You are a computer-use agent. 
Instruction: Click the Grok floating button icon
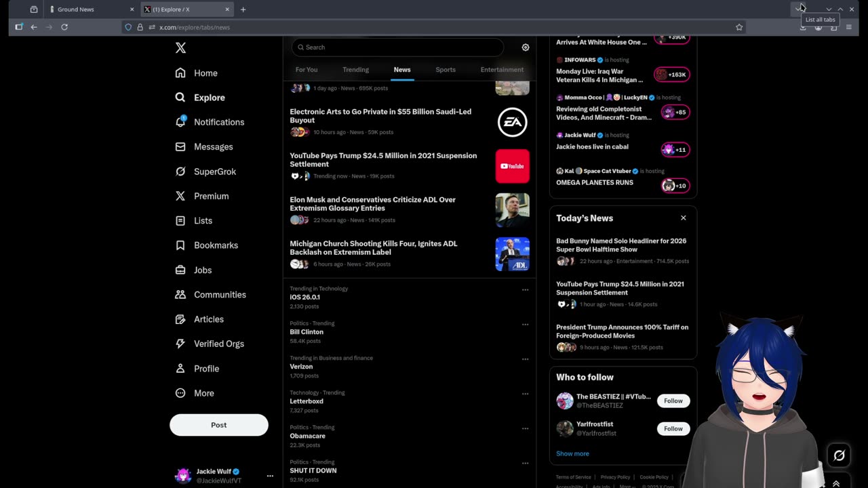(x=839, y=455)
